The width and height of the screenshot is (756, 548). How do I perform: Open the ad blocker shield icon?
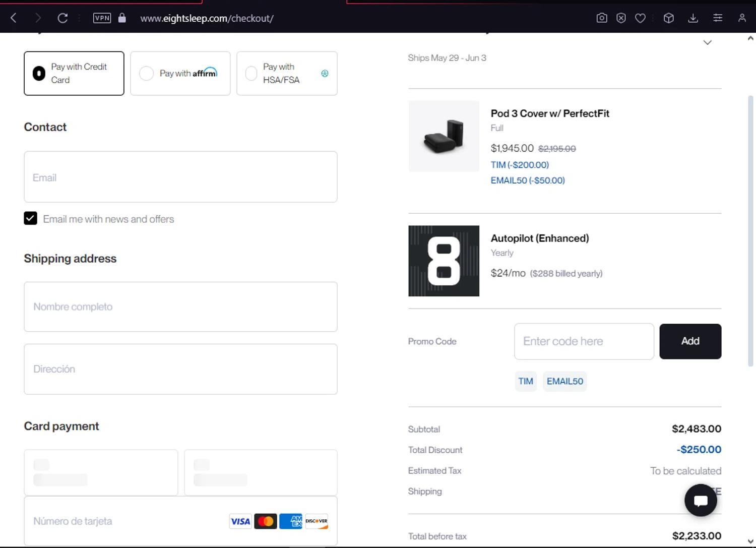pos(621,18)
